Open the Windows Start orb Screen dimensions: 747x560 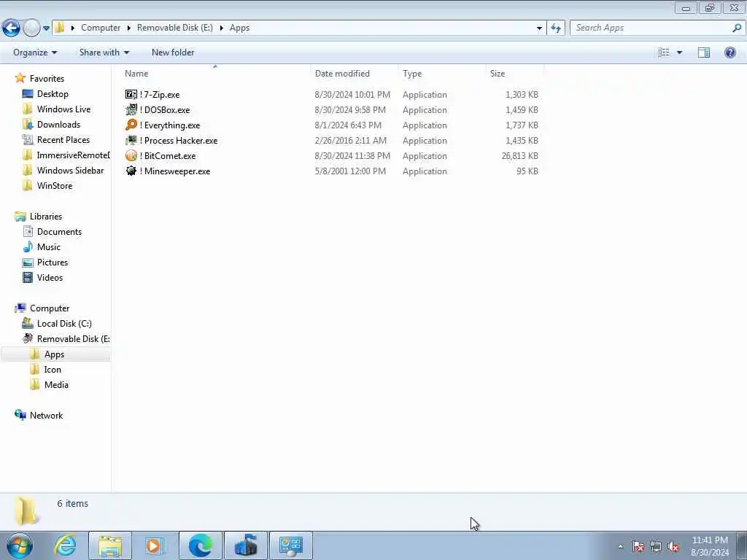pyautogui.click(x=20, y=545)
